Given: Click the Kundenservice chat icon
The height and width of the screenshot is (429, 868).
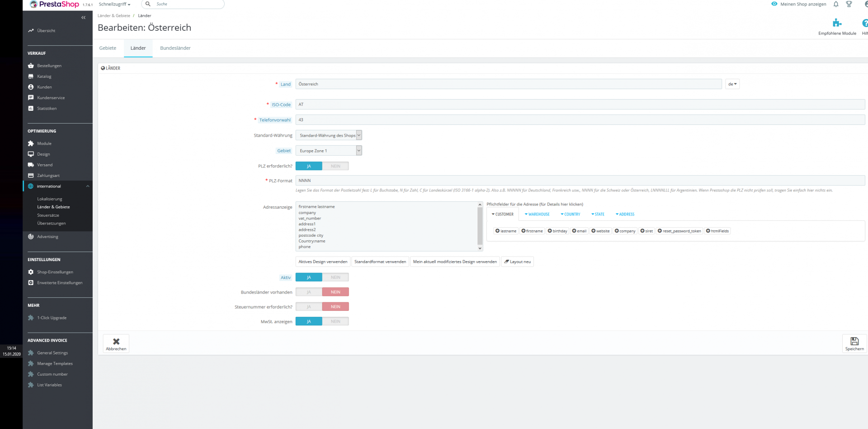Looking at the screenshot, I should click(31, 98).
